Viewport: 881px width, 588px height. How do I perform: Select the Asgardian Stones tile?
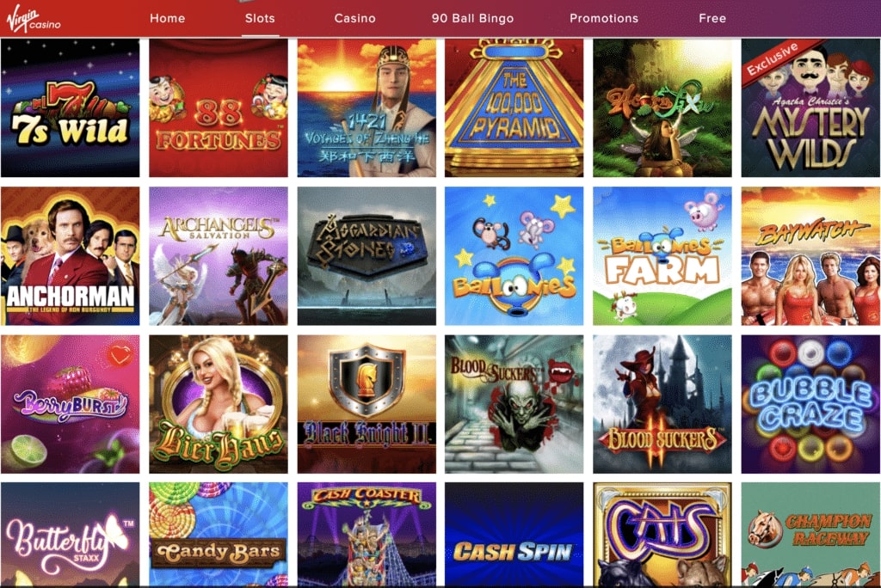pos(367,256)
